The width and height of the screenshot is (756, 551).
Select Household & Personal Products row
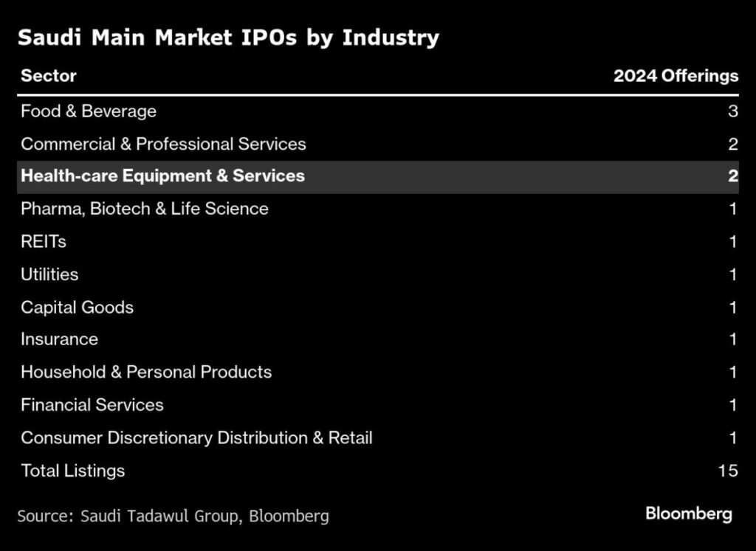[x=146, y=372]
